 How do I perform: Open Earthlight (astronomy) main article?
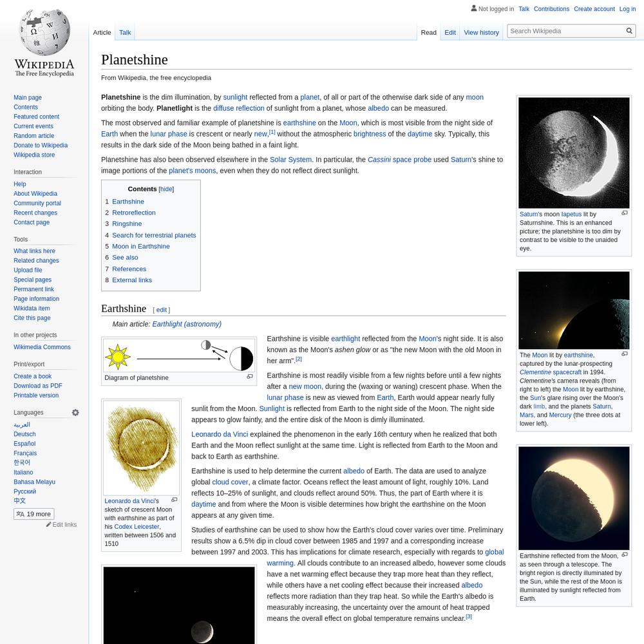point(187,324)
